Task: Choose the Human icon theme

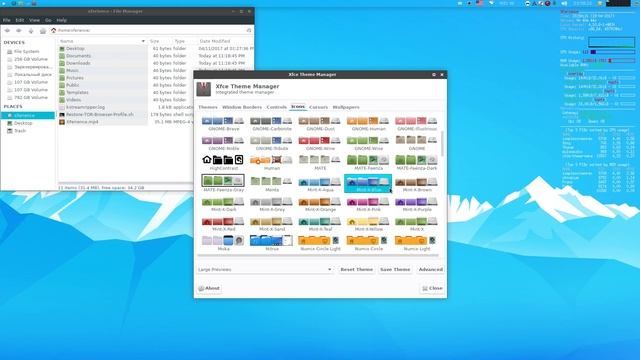Action: click(271, 162)
